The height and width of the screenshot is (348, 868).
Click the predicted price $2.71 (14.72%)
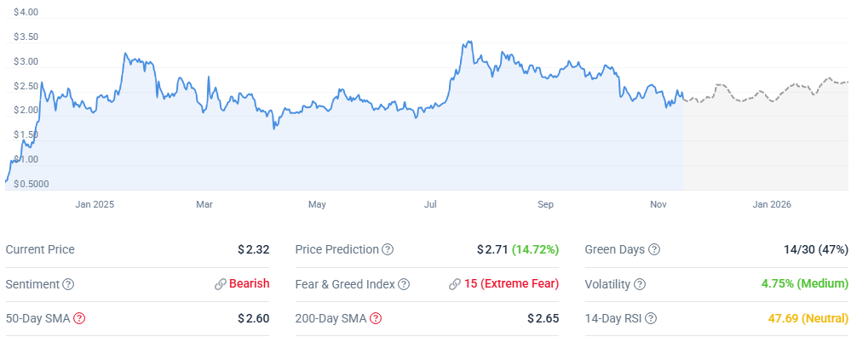[x=517, y=250]
